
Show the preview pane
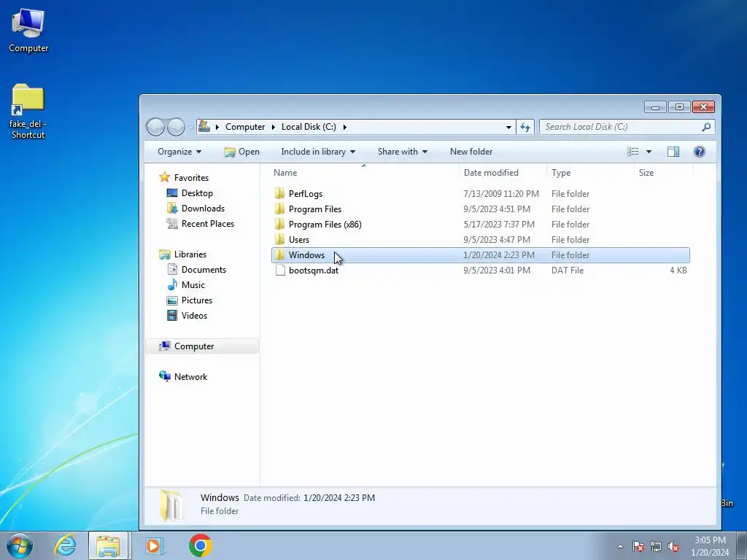673,152
